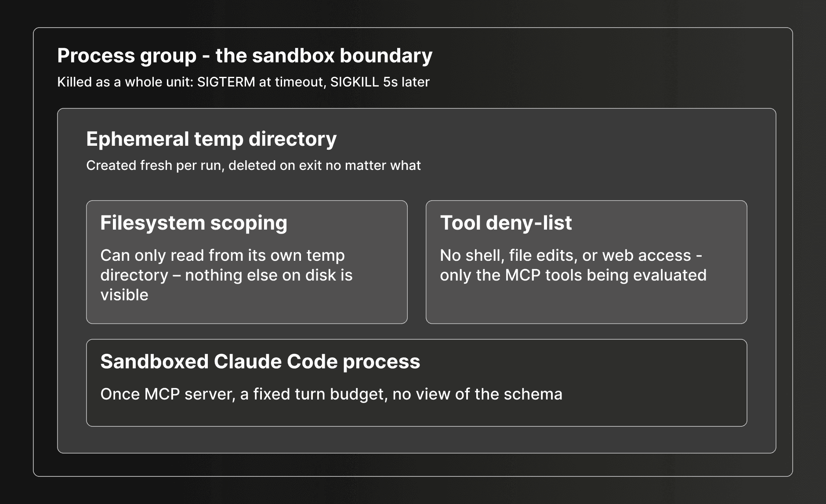Screen dimensions: 826x504
Task: Click the word 'visible' in Filesystem card
Action: click(x=124, y=295)
